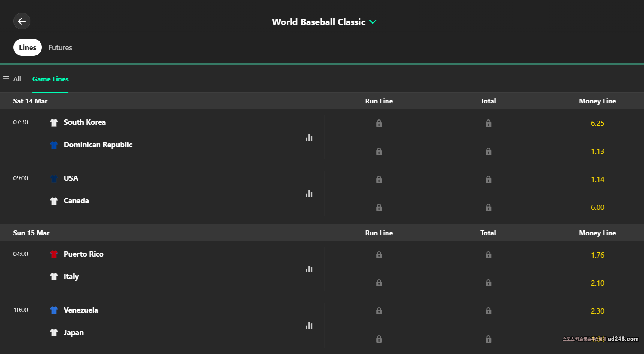Select Dominican Republic money line 1.13
This screenshot has height=354, width=644.
coord(597,151)
